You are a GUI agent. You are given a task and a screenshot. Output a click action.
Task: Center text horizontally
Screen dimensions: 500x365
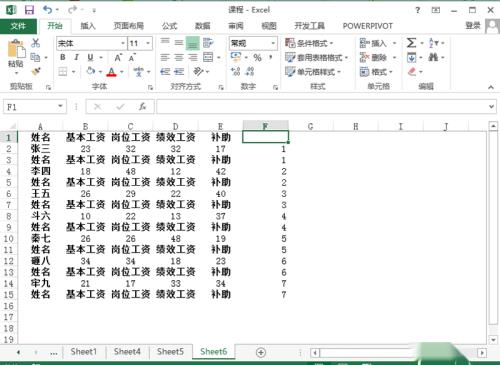(x=179, y=57)
